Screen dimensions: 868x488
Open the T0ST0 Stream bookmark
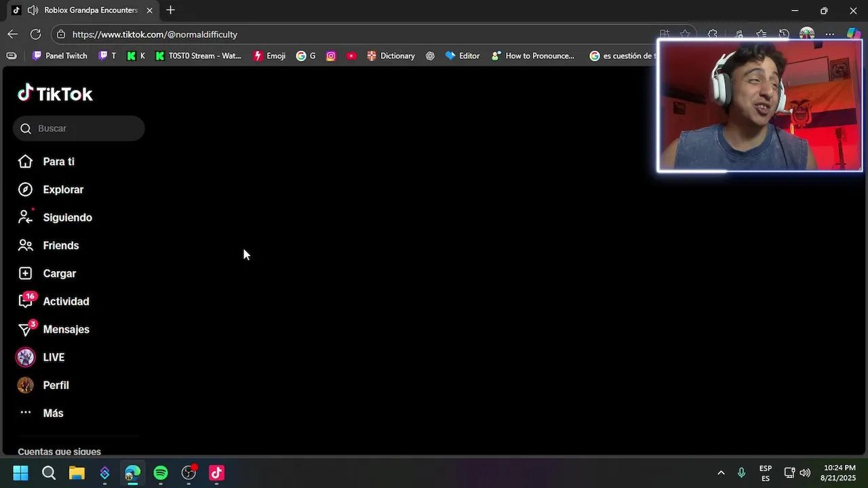click(198, 56)
